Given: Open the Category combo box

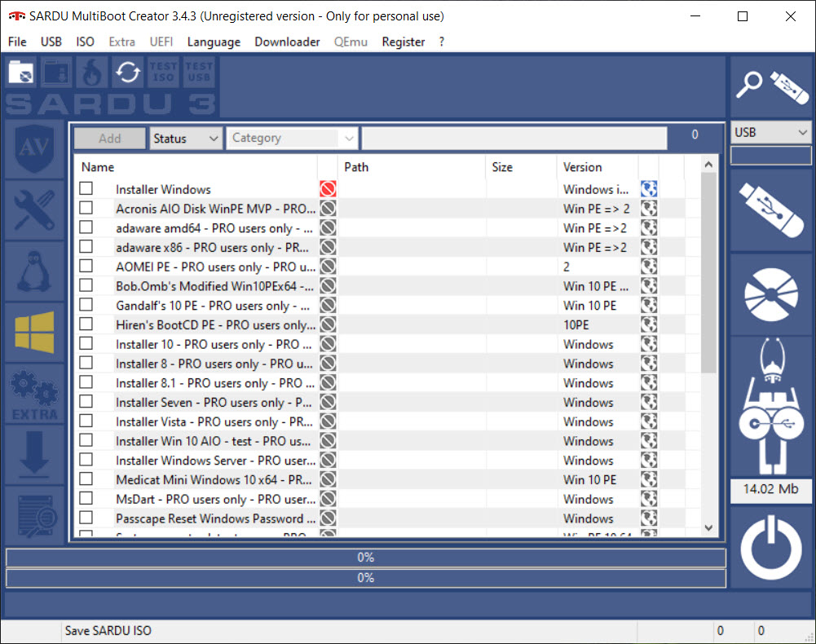Looking at the screenshot, I should [292, 139].
